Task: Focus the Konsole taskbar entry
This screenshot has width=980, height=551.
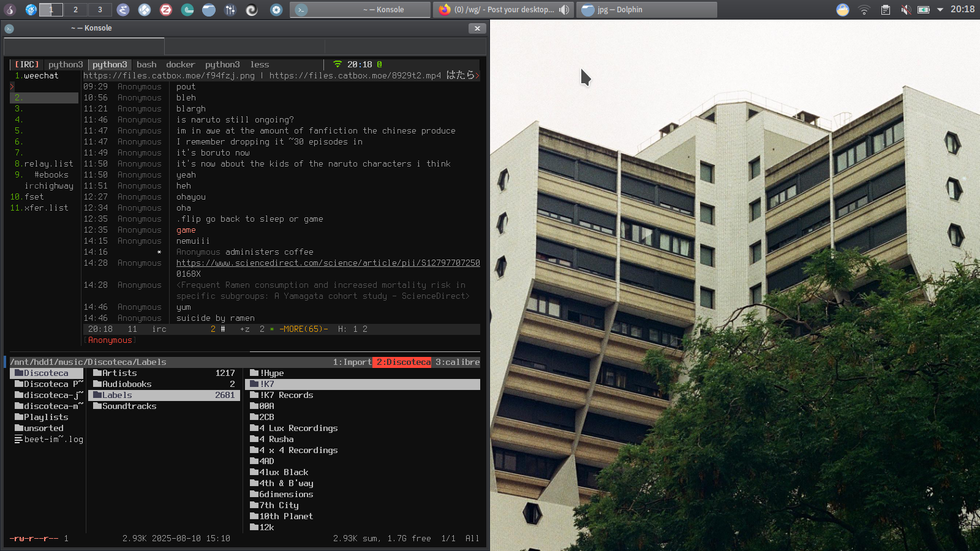Action: 360,9
